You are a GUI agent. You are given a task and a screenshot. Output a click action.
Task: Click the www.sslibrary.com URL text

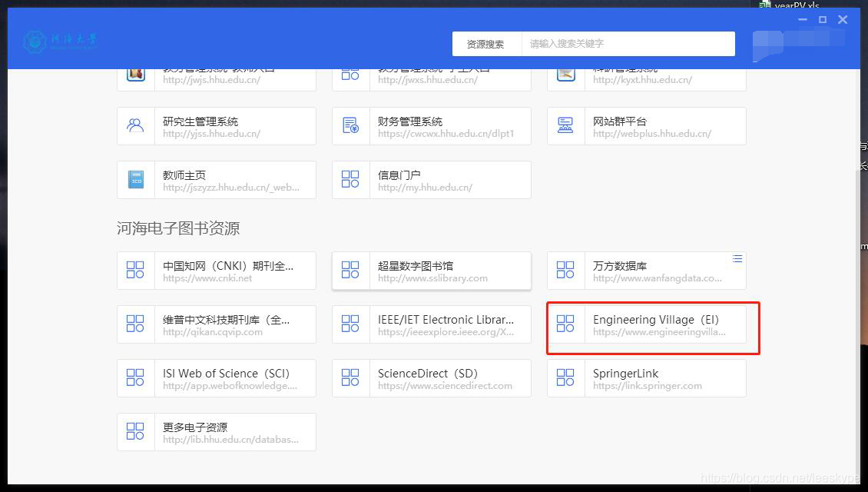point(433,278)
